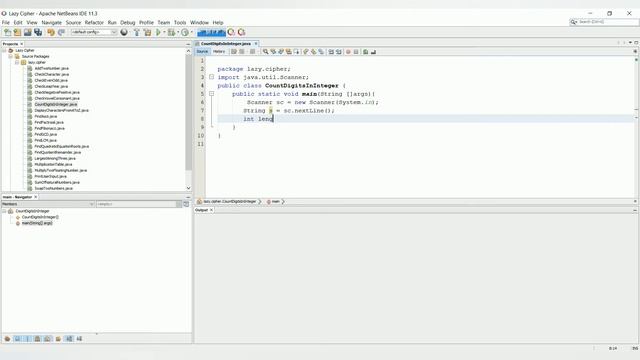The width and height of the screenshot is (640, 360).
Task: Open the Refactor menu
Action: 94,22
